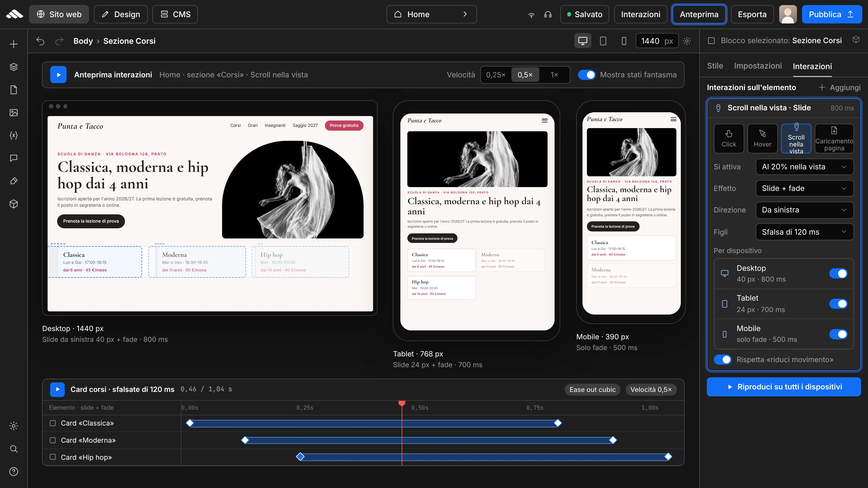868x488 pixels.
Task: Open the image assets icon
Action: click(13, 113)
